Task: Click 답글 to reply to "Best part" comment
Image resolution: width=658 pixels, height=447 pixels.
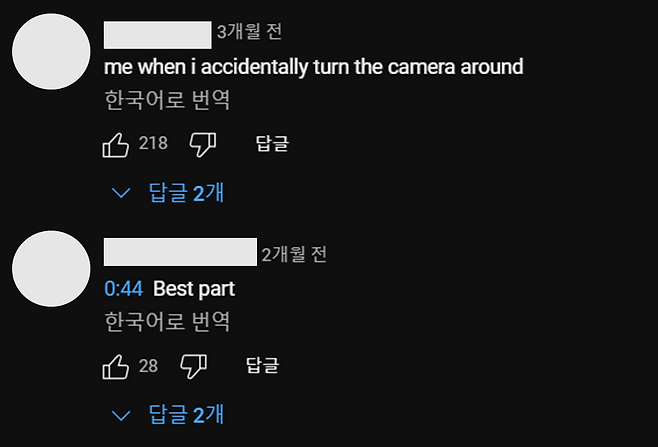Action: point(261,366)
